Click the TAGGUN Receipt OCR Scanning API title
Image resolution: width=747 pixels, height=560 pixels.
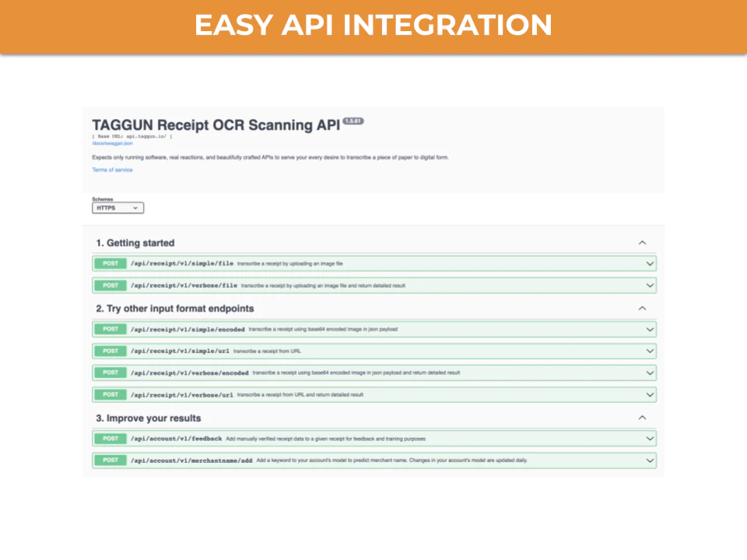216,124
